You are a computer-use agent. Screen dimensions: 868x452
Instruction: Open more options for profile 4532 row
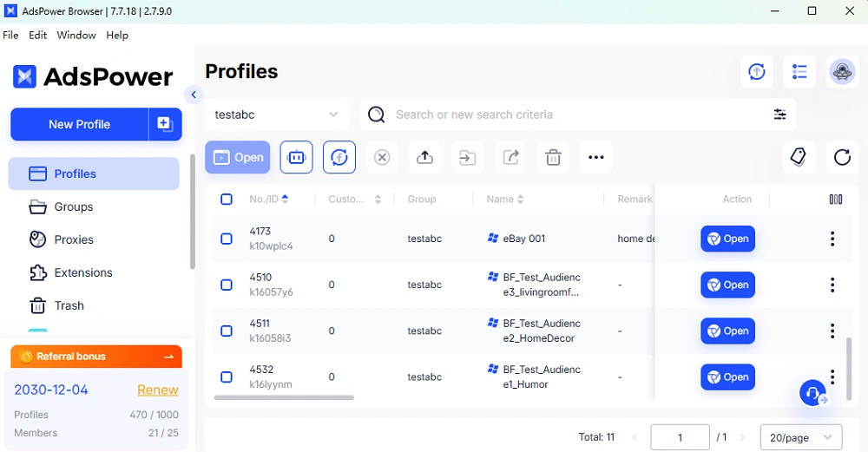[x=832, y=377]
